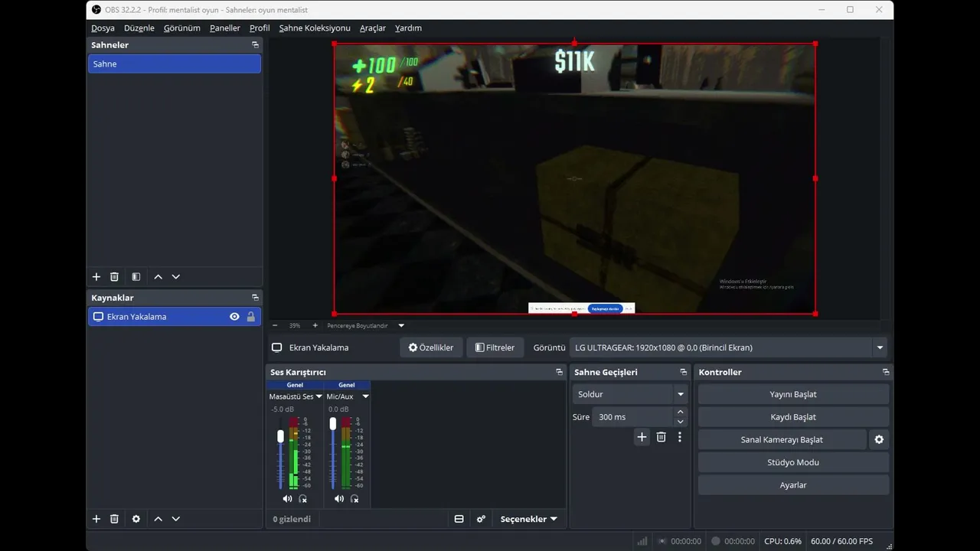The width and height of the screenshot is (980, 551).
Task: Open advanced audio properties gears icon
Action: point(481,519)
